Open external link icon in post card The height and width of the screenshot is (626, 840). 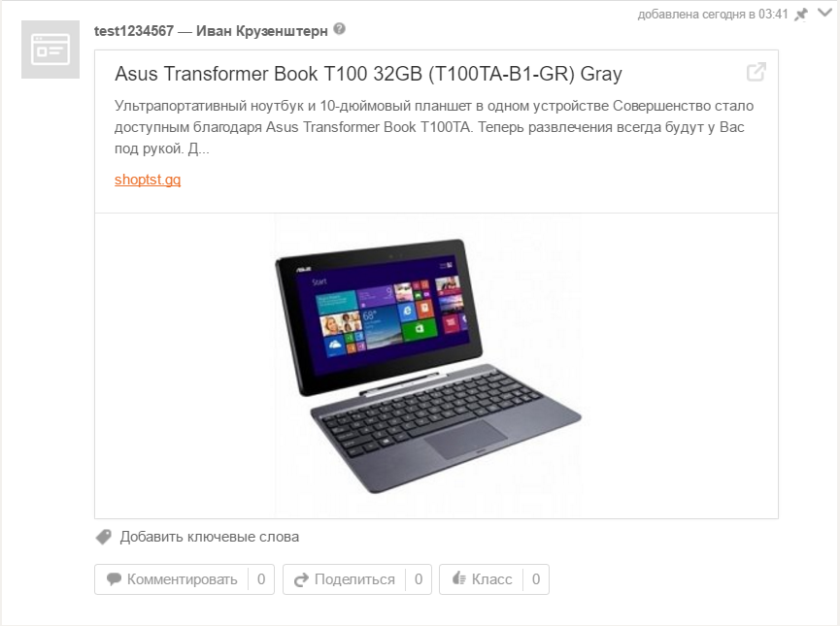[756, 72]
